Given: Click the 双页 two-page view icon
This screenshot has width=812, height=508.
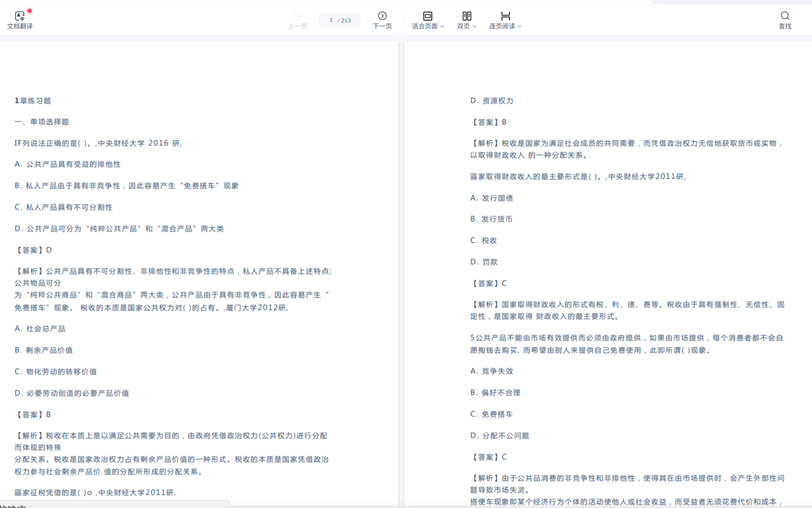Looking at the screenshot, I should pyautogui.click(x=466, y=16).
